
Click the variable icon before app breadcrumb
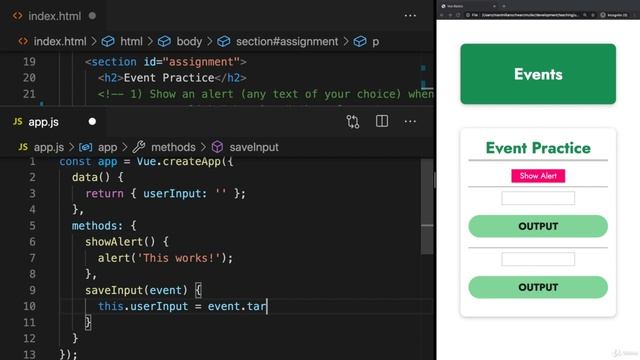(x=85, y=147)
